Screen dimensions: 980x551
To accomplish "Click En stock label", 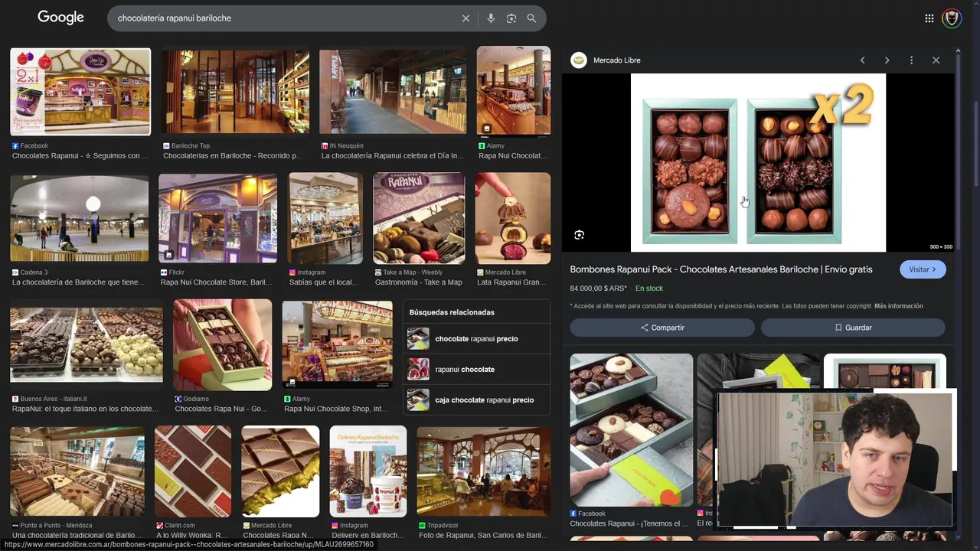I will [649, 289].
